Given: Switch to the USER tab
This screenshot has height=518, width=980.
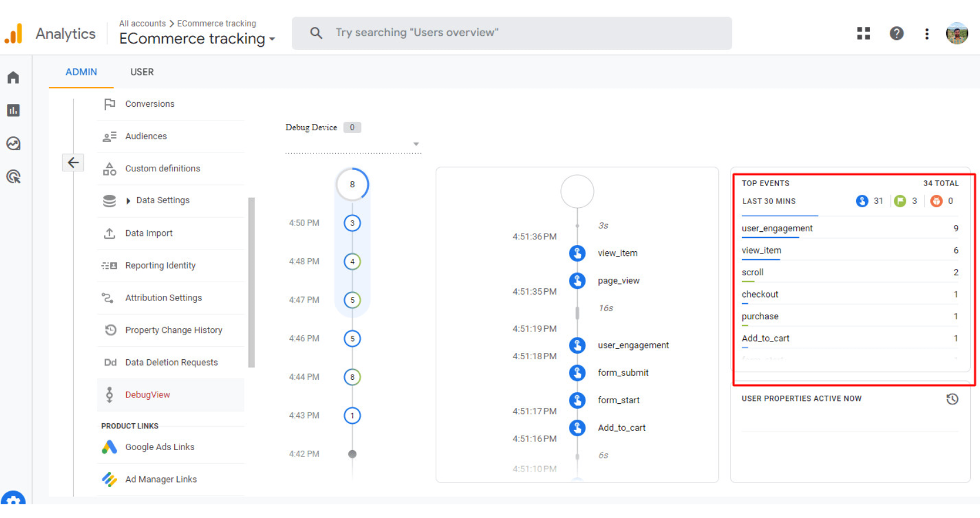Looking at the screenshot, I should [x=142, y=72].
